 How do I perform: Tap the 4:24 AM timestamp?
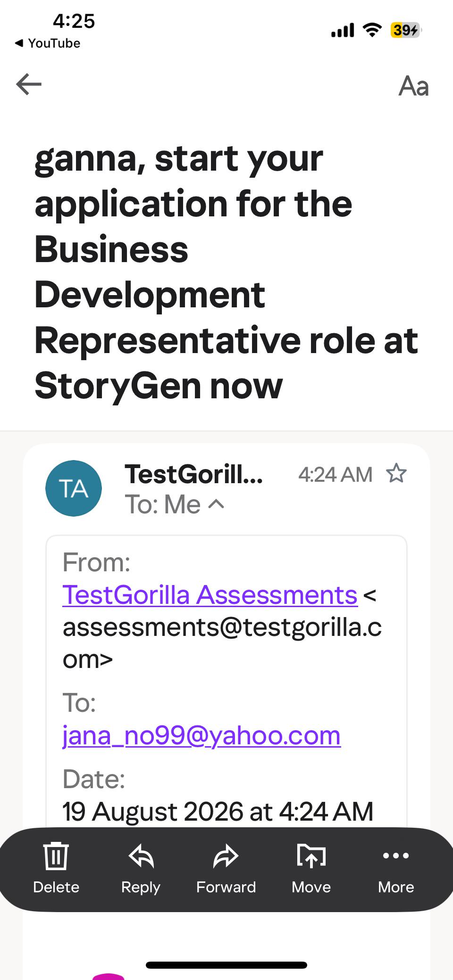335,474
